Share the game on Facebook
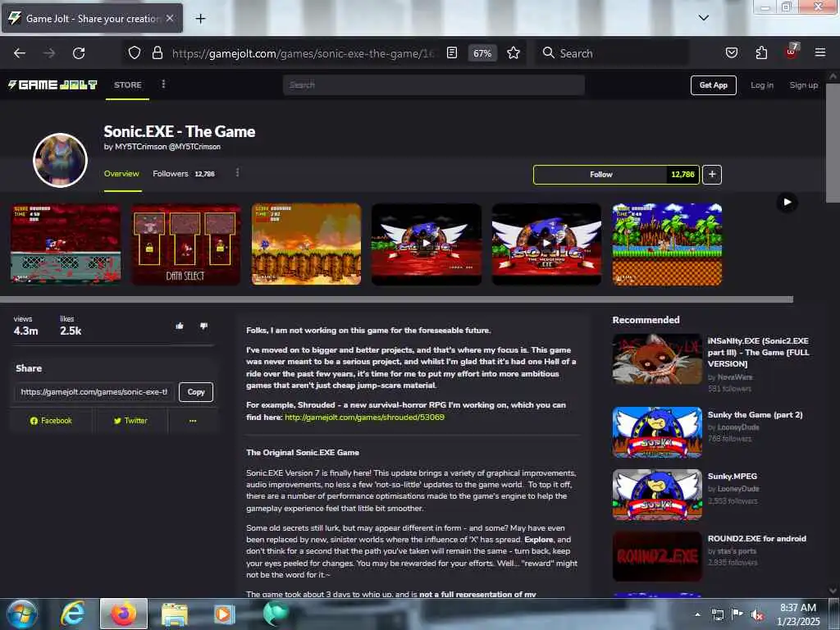The image size is (840, 630). pos(51,421)
